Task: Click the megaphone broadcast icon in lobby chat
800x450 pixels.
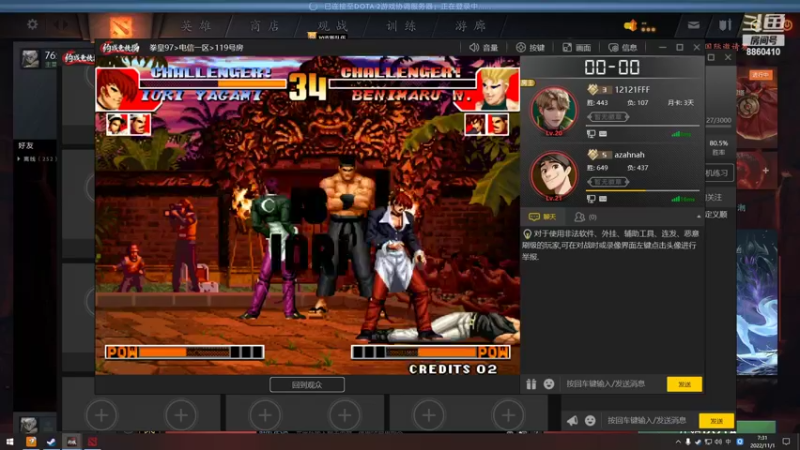Action: (x=572, y=420)
